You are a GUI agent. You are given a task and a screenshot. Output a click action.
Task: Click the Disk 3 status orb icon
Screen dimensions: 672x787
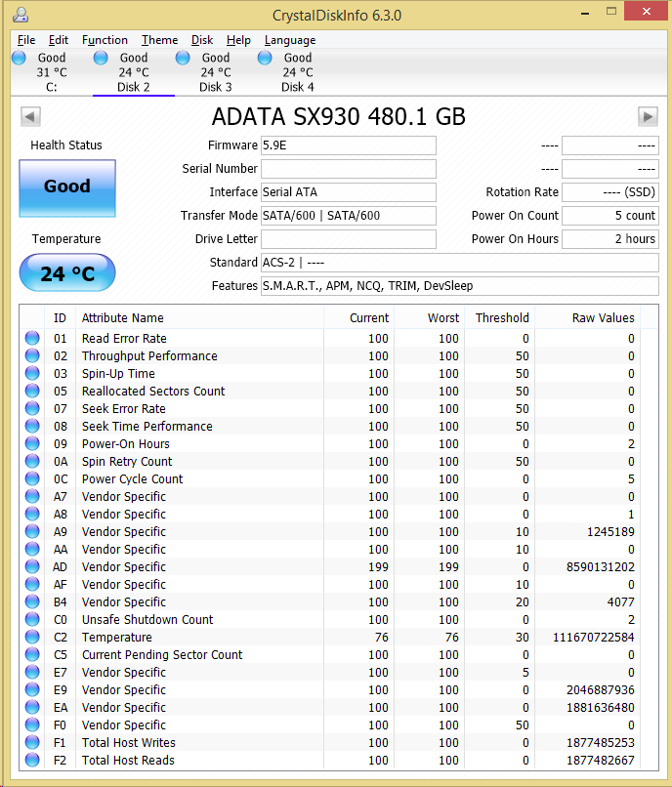pyautogui.click(x=183, y=59)
